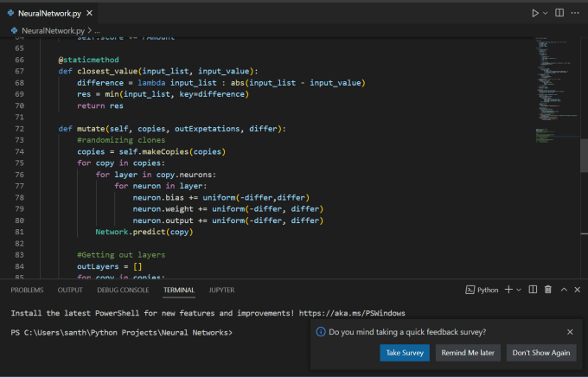Click line number 72 in the gutter
Image resolution: width=588 pixels, height=377 pixels.
coord(20,129)
